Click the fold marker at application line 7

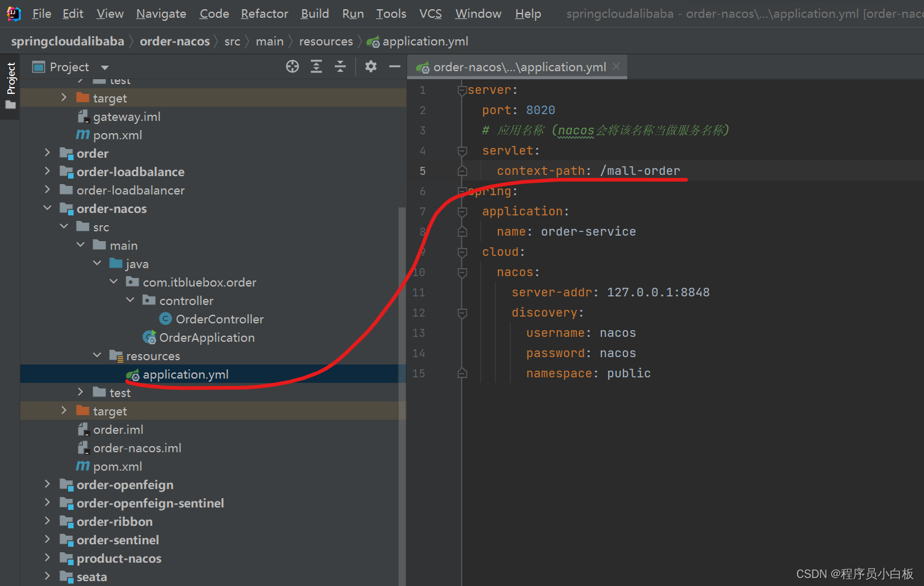coord(462,211)
